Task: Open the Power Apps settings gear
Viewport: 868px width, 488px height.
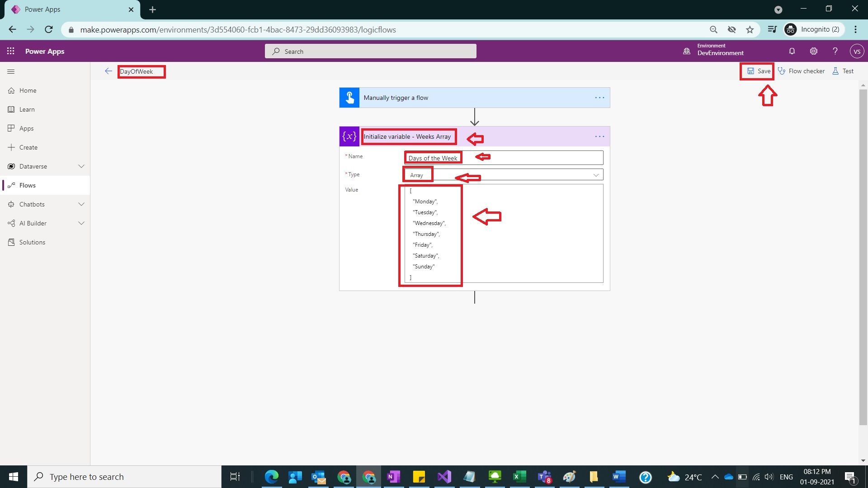Action: pyautogui.click(x=813, y=51)
